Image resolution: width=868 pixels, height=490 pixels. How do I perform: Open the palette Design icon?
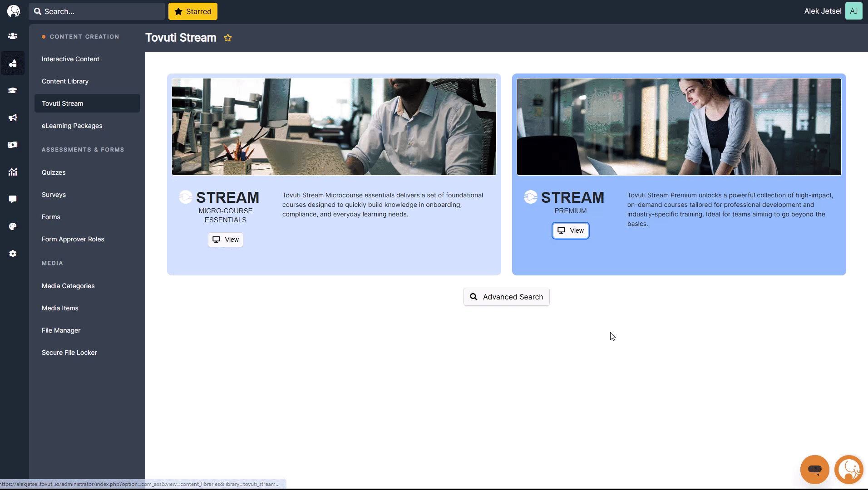[13, 226]
